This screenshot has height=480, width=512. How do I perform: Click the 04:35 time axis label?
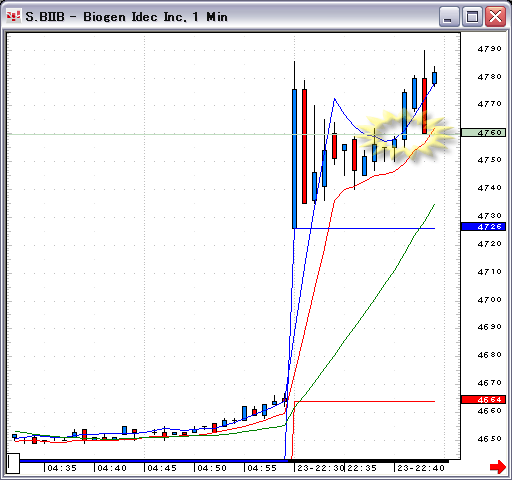coord(62,468)
